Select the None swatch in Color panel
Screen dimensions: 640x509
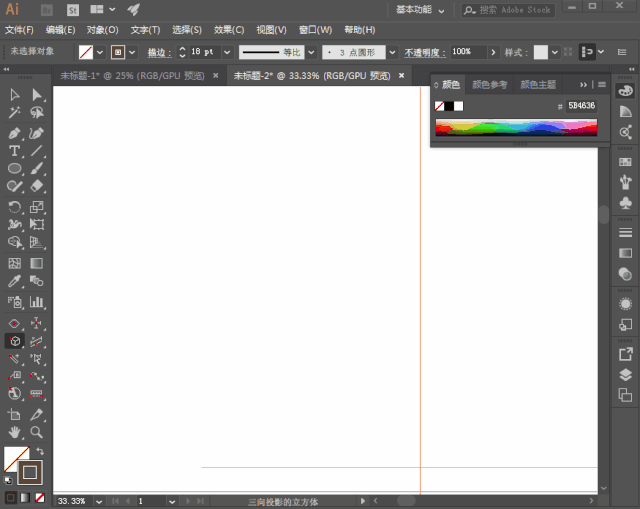click(440, 106)
